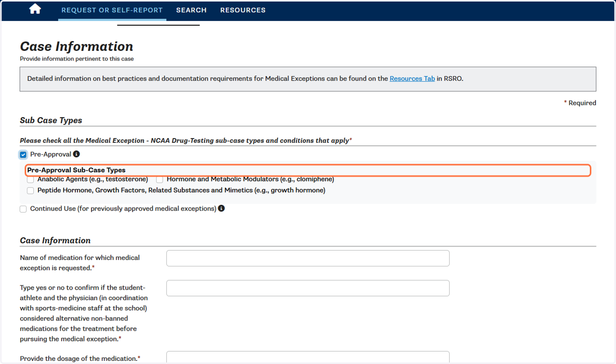Screen dimensions: 616x364
Task: Click 'Name of medication' field label
Action: pos(80,262)
